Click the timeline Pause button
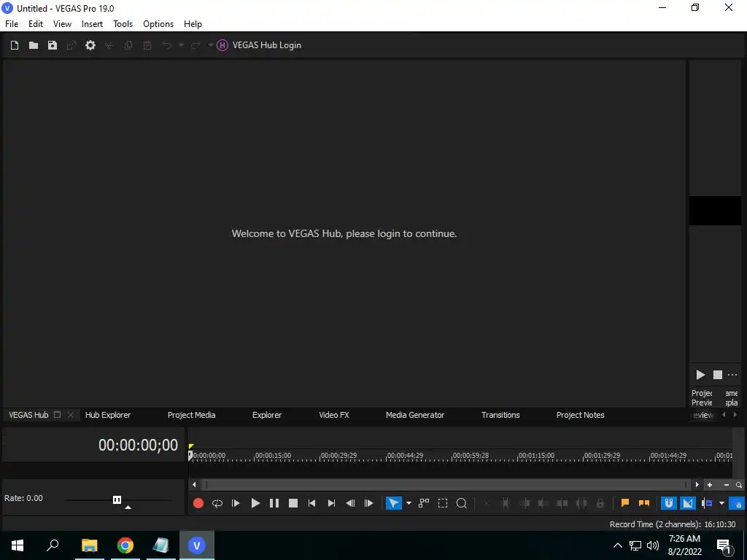 [x=274, y=503]
